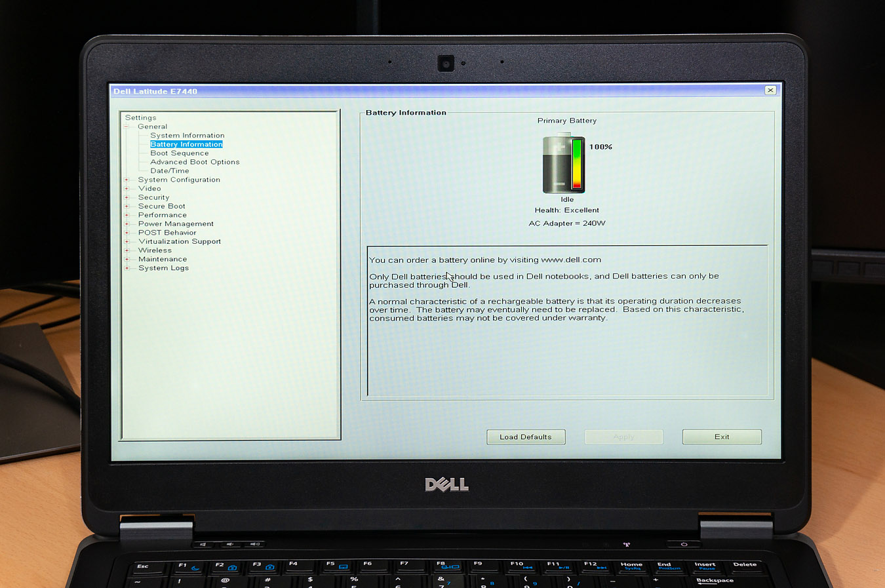Select the System Logs label
The image size is (885, 588).
[163, 268]
